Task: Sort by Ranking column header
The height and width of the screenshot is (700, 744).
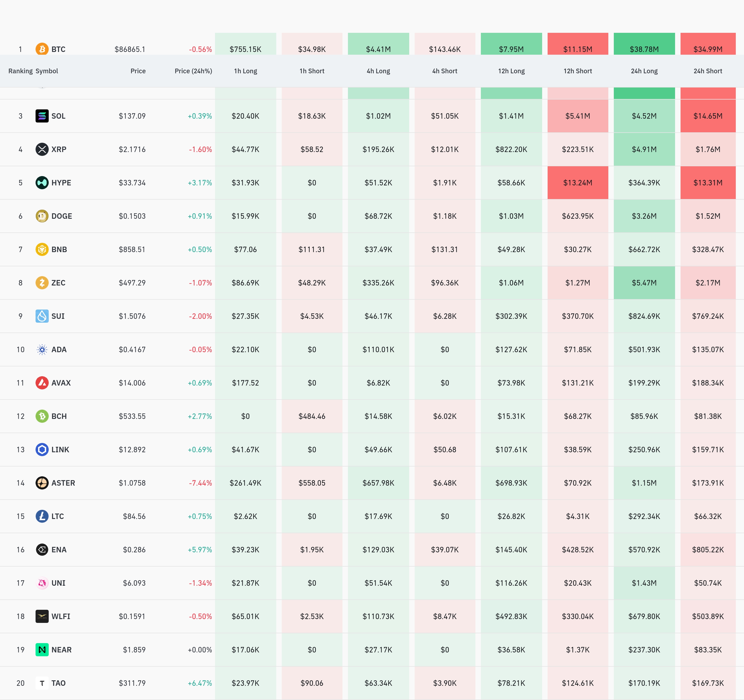Action: 20,71
